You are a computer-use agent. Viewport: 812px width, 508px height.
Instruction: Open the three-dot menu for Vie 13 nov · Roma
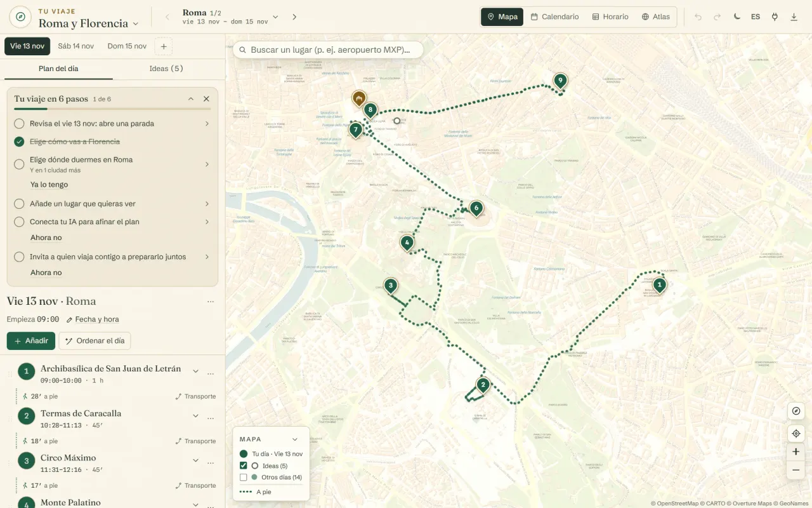tap(211, 302)
